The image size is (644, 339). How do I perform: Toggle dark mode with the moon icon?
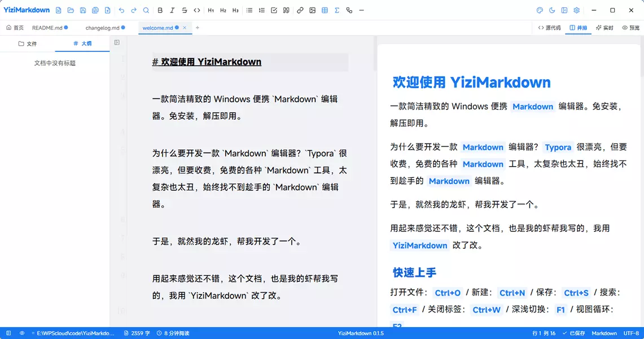point(552,10)
